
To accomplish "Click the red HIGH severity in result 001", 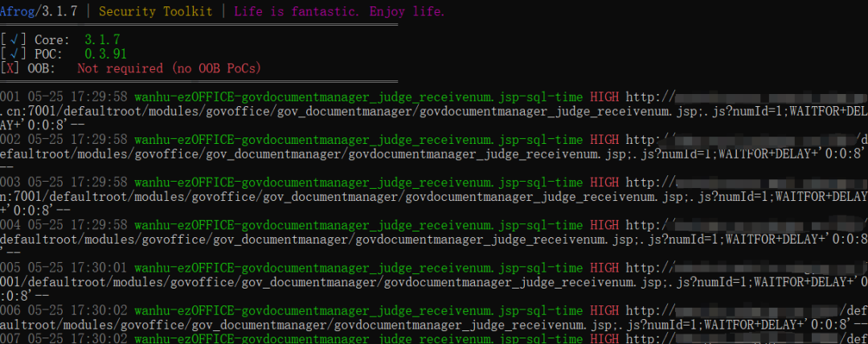I will coord(604,97).
